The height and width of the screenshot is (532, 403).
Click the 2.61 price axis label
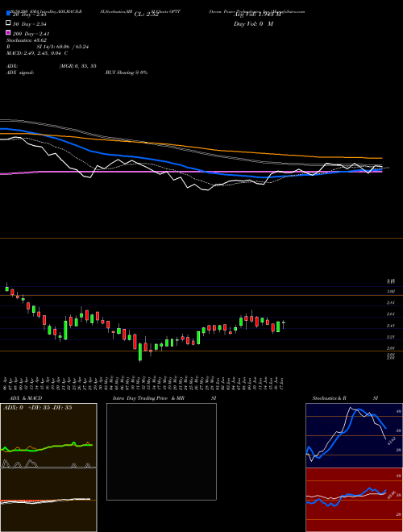[390, 314]
